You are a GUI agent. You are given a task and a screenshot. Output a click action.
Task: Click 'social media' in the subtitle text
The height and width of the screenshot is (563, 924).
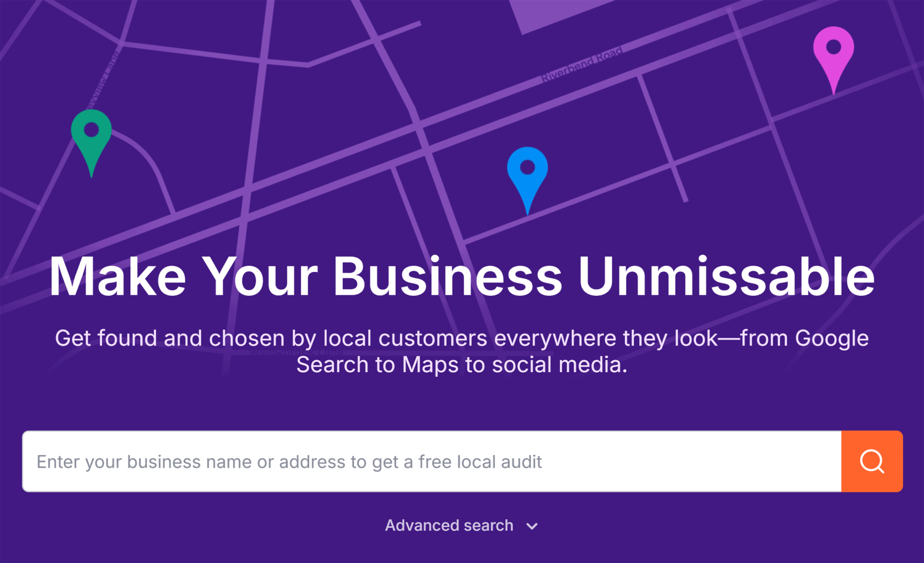(x=560, y=365)
